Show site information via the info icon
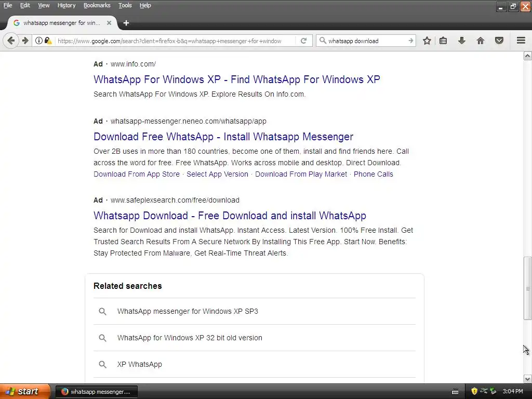 click(x=39, y=41)
